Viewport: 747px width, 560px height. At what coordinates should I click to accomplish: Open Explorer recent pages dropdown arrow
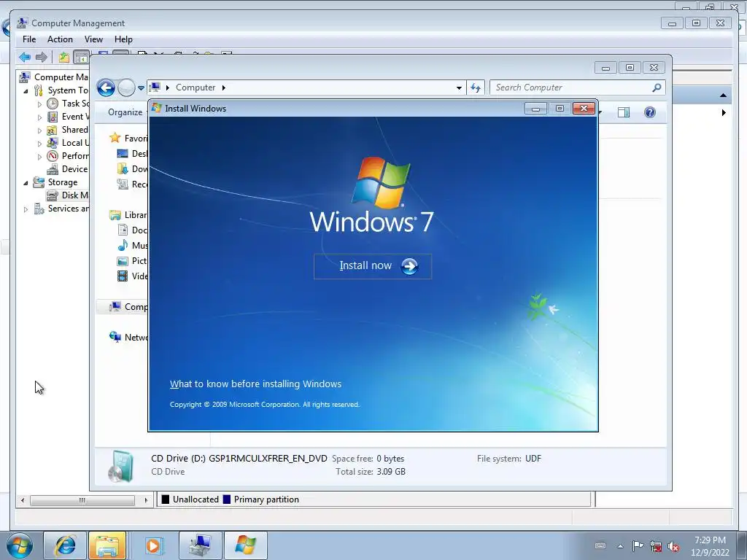pos(141,87)
